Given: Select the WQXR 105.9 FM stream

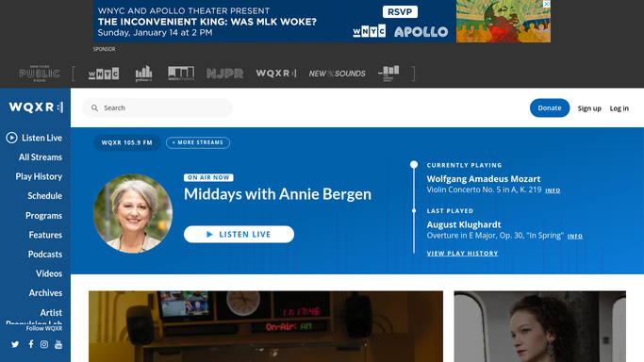Looking at the screenshot, I should pos(127,143).
